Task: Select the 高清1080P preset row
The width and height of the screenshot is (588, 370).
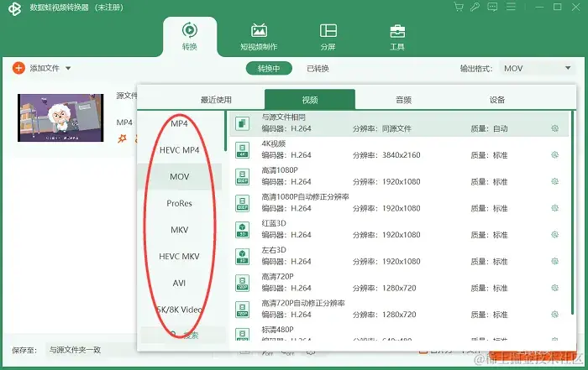Action: (x=399, y=176)
